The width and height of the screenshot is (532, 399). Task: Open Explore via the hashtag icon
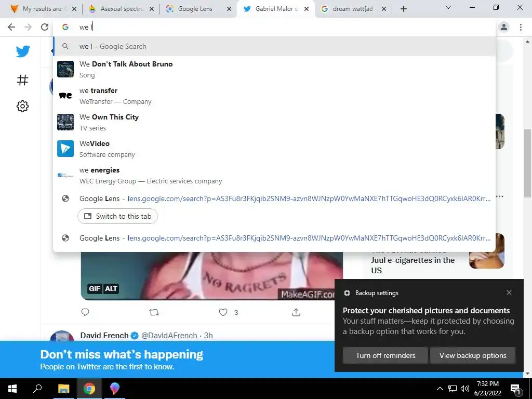23,80
